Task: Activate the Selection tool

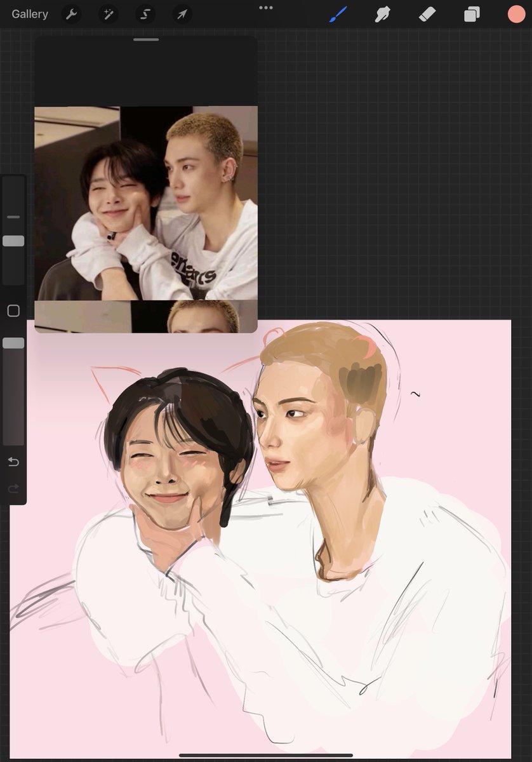Action: coord(145,13)
